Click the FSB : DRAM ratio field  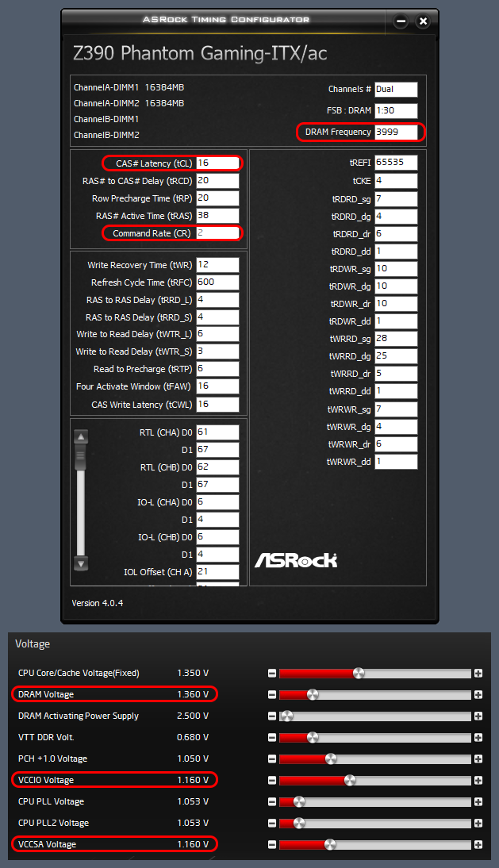tap(396, 110)
